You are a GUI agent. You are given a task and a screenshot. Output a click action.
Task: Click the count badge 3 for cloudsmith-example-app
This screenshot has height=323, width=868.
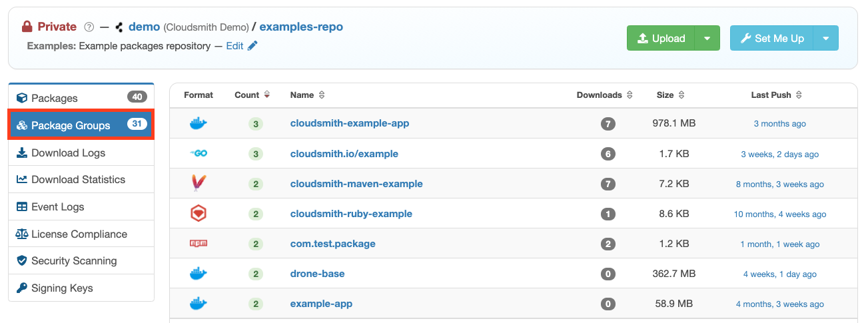pos(256,124)
